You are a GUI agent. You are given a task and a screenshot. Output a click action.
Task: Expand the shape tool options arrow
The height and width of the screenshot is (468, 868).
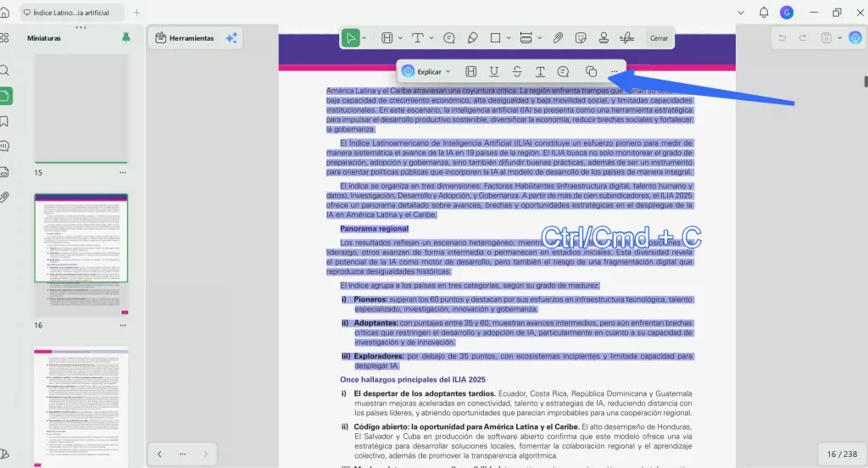click(x=509, y=38)
